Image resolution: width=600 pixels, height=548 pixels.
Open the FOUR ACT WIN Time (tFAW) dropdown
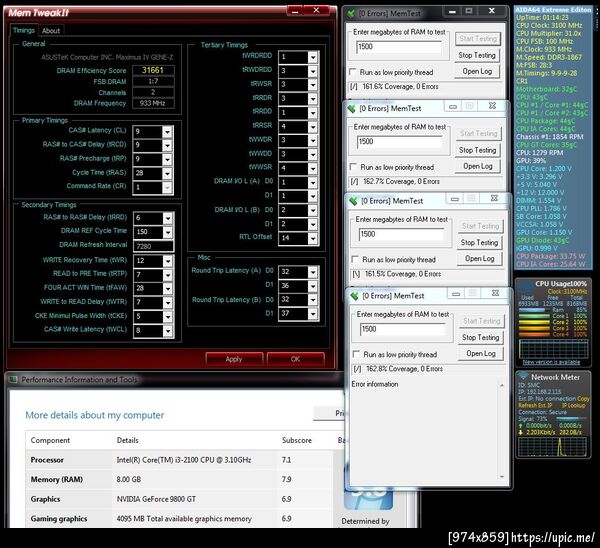(168, 289)
